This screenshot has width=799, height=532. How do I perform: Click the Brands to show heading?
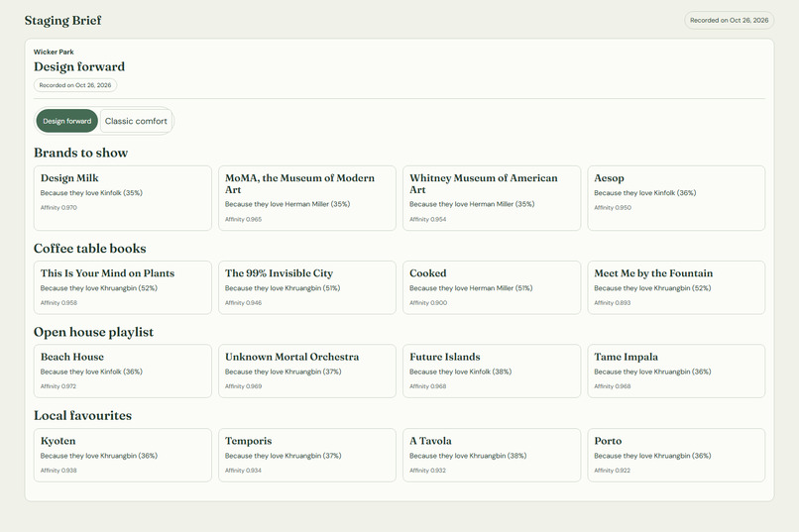[x=80, y=153]
